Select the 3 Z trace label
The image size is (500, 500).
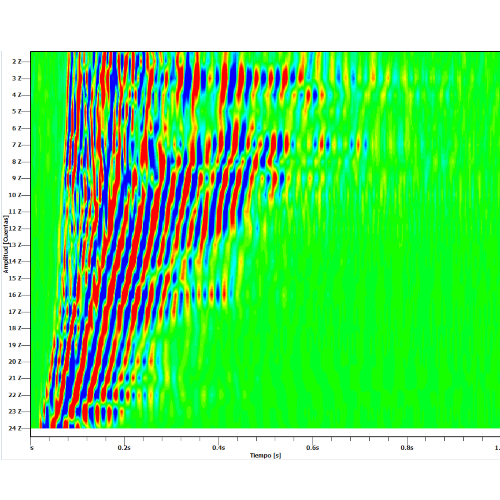tap(17, 78)
